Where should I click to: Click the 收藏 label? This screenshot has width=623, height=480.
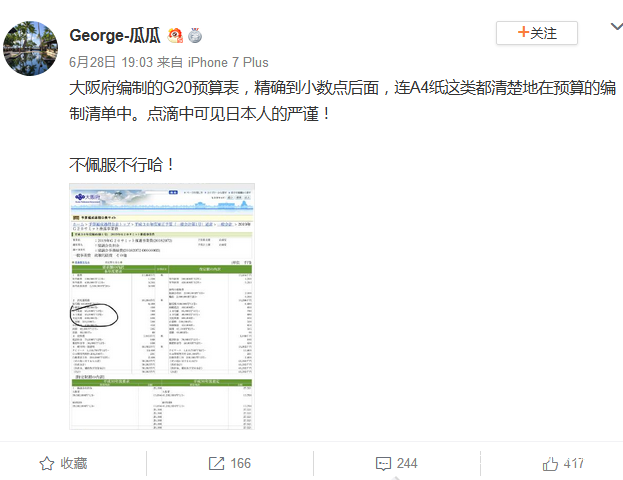74,463
